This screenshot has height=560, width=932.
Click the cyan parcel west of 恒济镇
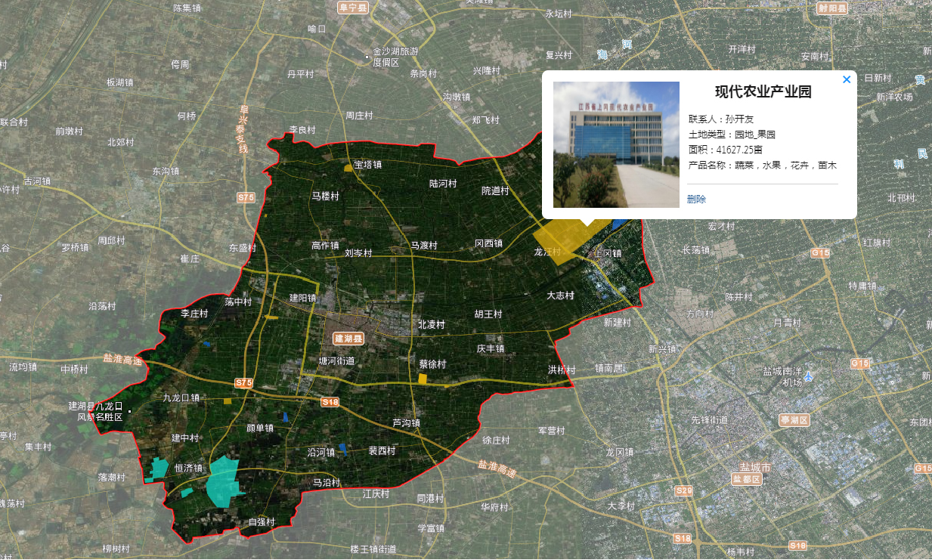click(159, 469)
